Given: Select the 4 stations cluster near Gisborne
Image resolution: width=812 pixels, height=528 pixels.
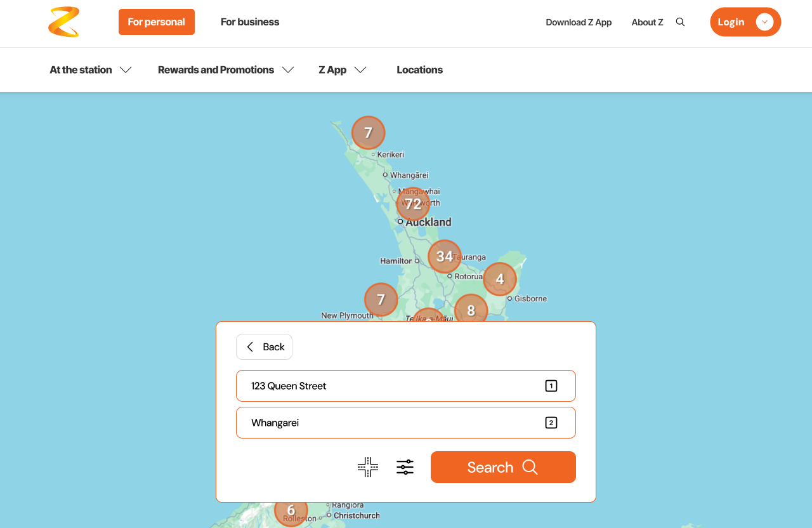Looking at the screenshot, I should 500,279.
